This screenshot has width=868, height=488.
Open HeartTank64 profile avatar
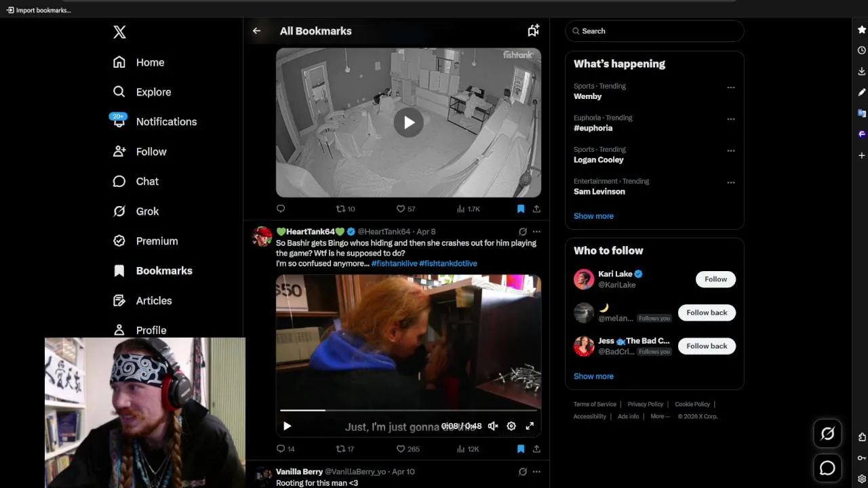[262, 237]
